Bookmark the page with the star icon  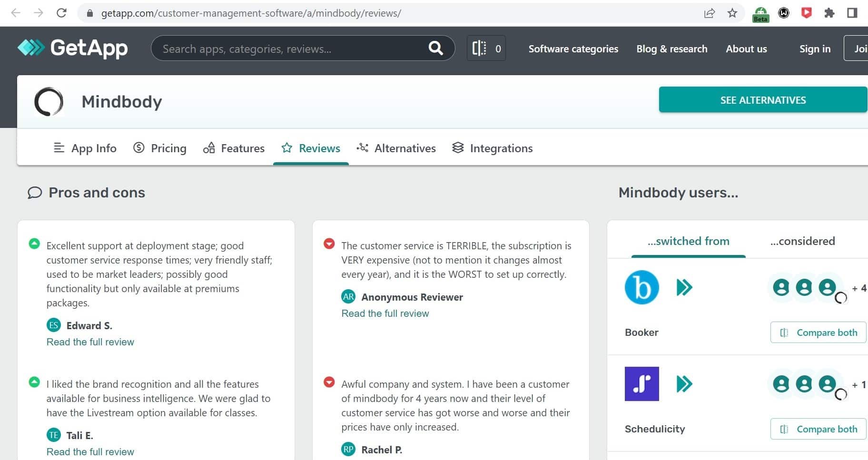732,13
